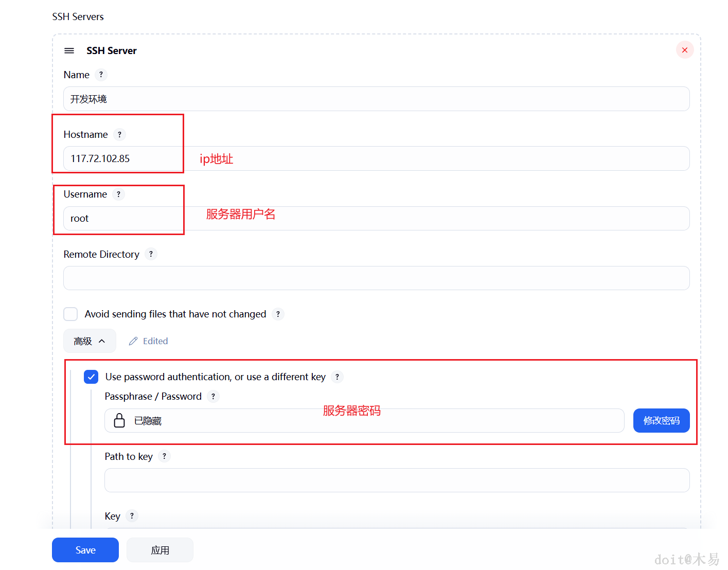Focus the Path to key input
Screen dimensions: 728x570
(x=396, y=480)
